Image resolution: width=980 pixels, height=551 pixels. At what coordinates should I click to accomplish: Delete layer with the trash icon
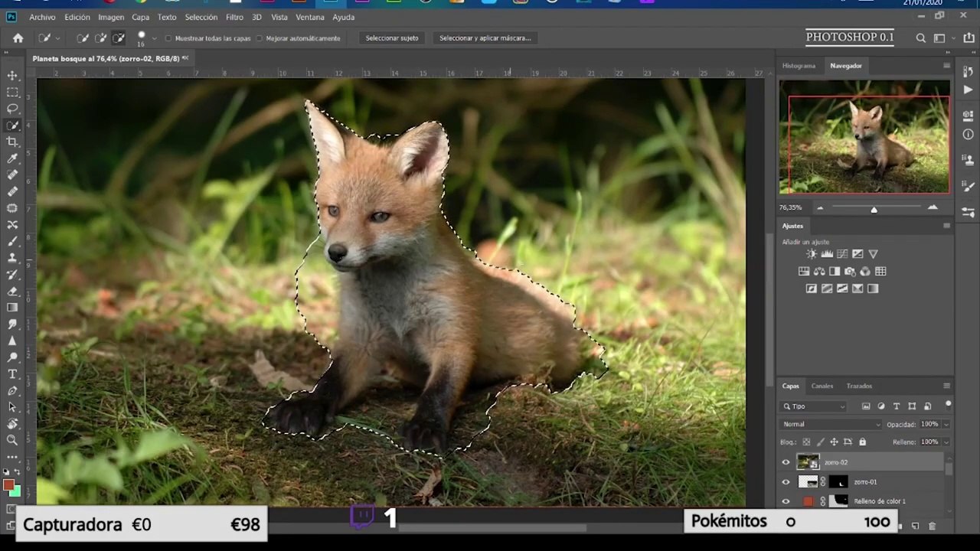pyautogui.click(x=932, y=526)
